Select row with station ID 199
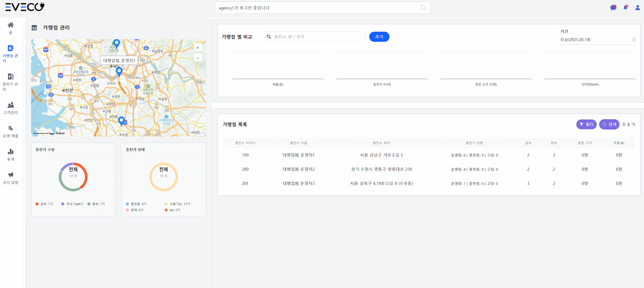The image size is (644, 288). pyautogui.click(x=429, y=155)
